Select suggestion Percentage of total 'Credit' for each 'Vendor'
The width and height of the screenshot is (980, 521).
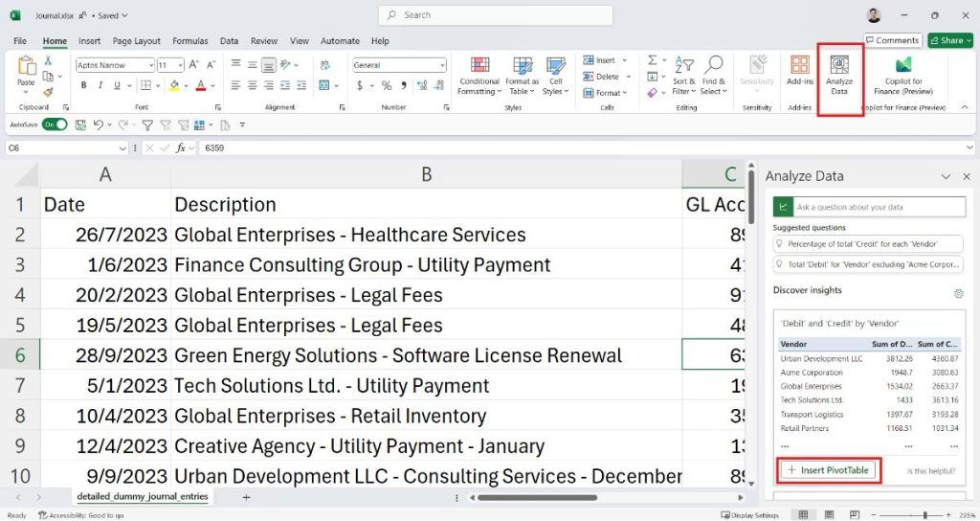pos(867,244)
